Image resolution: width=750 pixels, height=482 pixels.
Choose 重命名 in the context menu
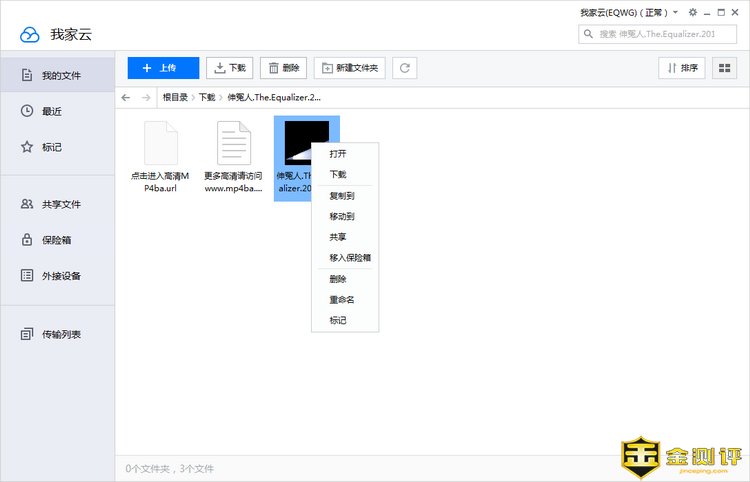click(x=342, y=300)
